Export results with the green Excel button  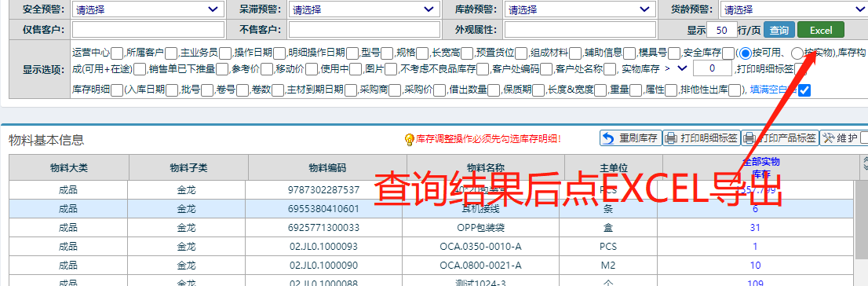(821, 29)
